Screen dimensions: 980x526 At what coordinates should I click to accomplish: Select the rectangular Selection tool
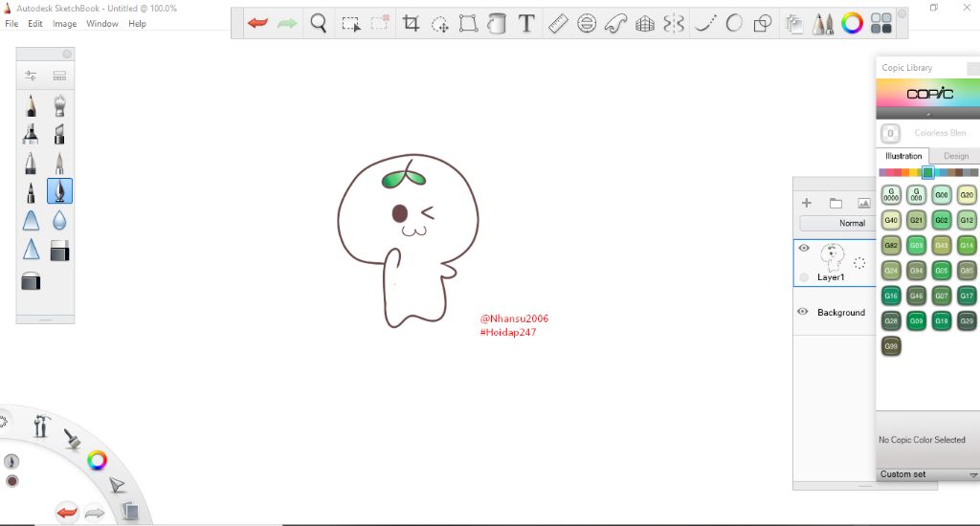350,24
